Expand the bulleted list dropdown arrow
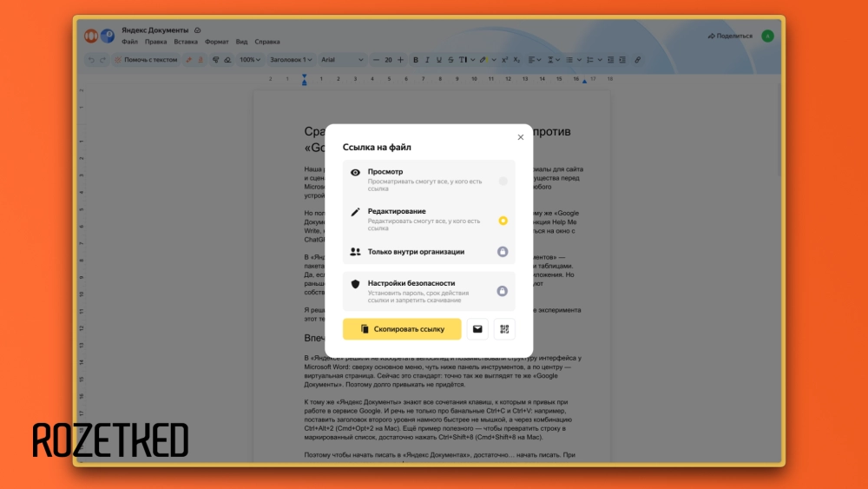This screenshot has width=868, height=489. coord(579,60)
